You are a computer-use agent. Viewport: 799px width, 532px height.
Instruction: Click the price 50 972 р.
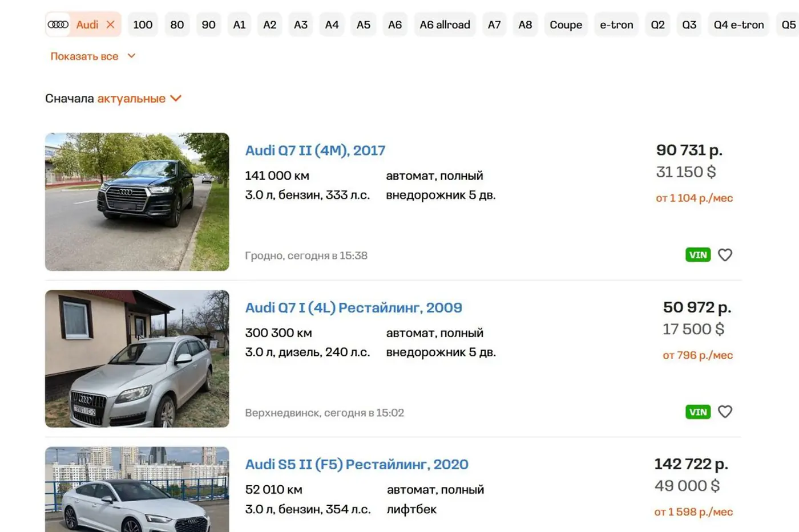pyautogui.click(x=697, y=307)
